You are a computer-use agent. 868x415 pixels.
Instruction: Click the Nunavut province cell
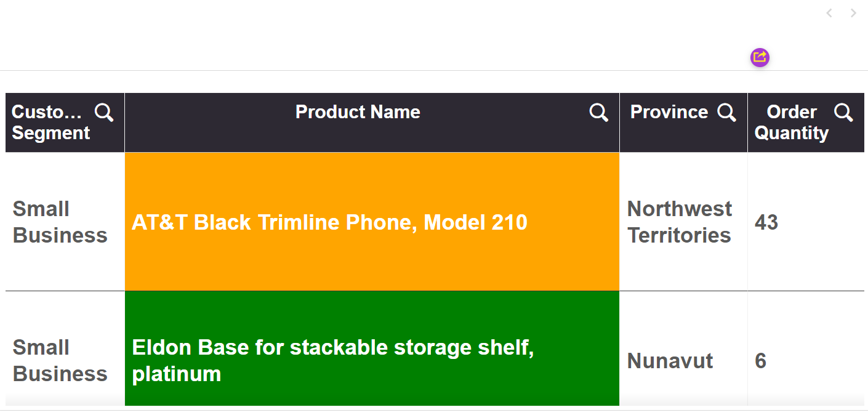(670, 361)
